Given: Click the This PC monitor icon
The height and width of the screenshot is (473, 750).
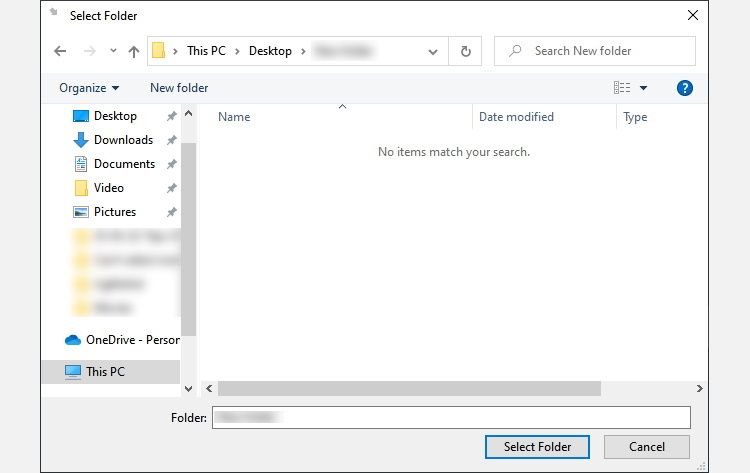Looking at the screenshot, I should 73,372.
